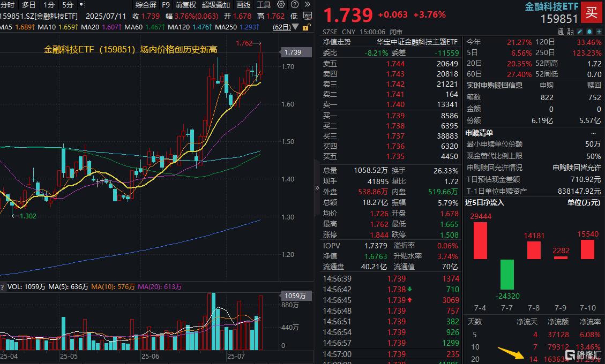Click the green 7-7 net outflow bar
Viewport: 605px width, 364px height.
coord(507,274)
